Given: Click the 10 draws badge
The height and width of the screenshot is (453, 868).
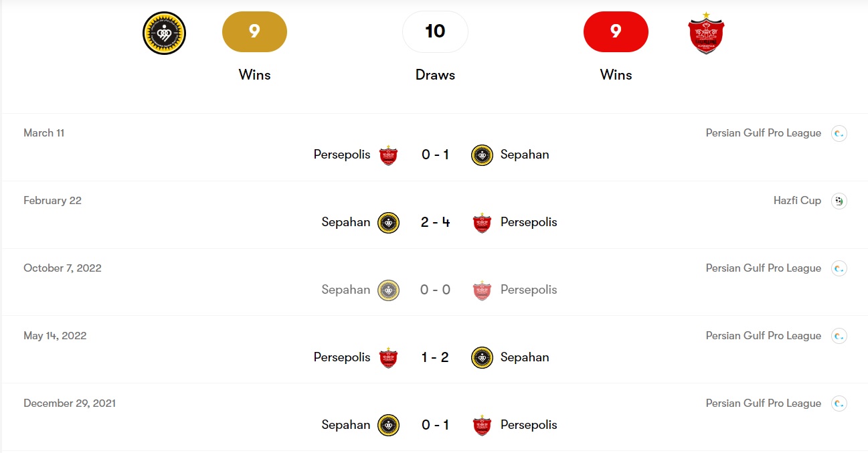Looking at the screenshot, I should (x=435, y=31).
